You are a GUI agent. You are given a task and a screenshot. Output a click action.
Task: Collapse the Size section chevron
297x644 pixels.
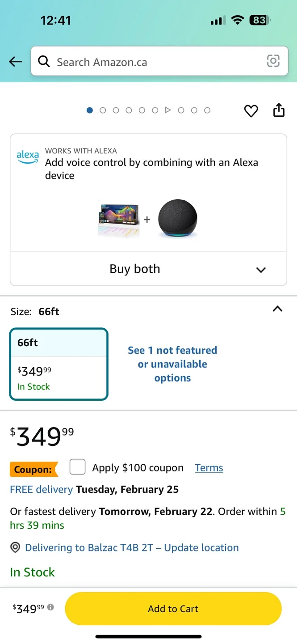point(277,309)
